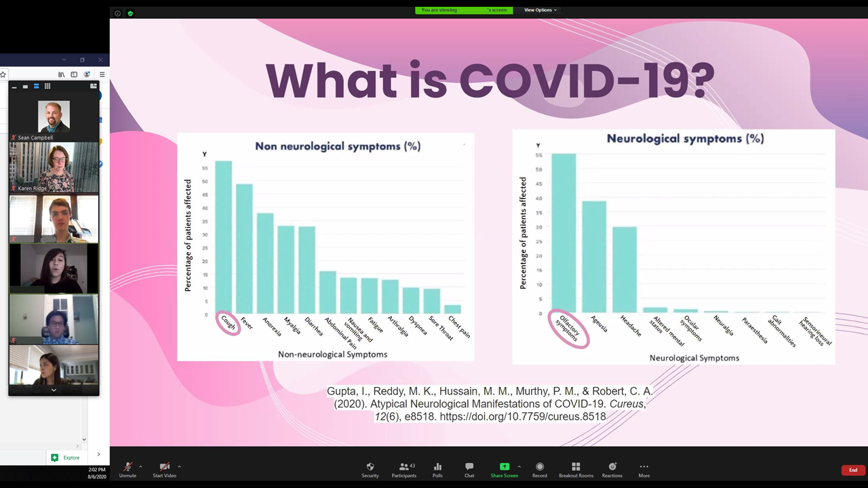This screenshot has height=488, width=868.
Task: Click the 'Non neurological symptoms (%)' chart title
Action: point(338,146)
